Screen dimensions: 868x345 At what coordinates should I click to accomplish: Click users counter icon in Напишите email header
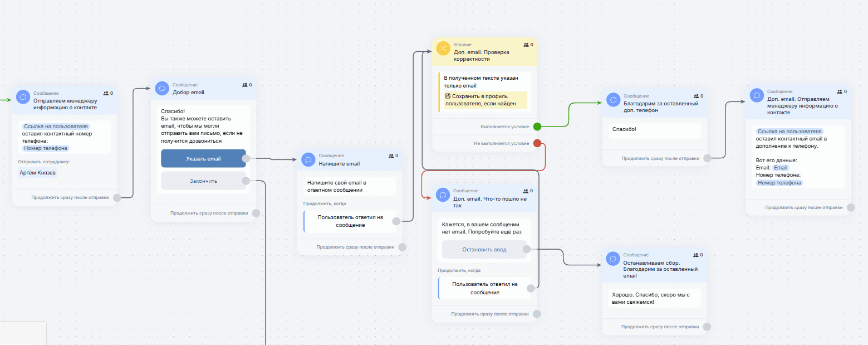click(391, 156)
